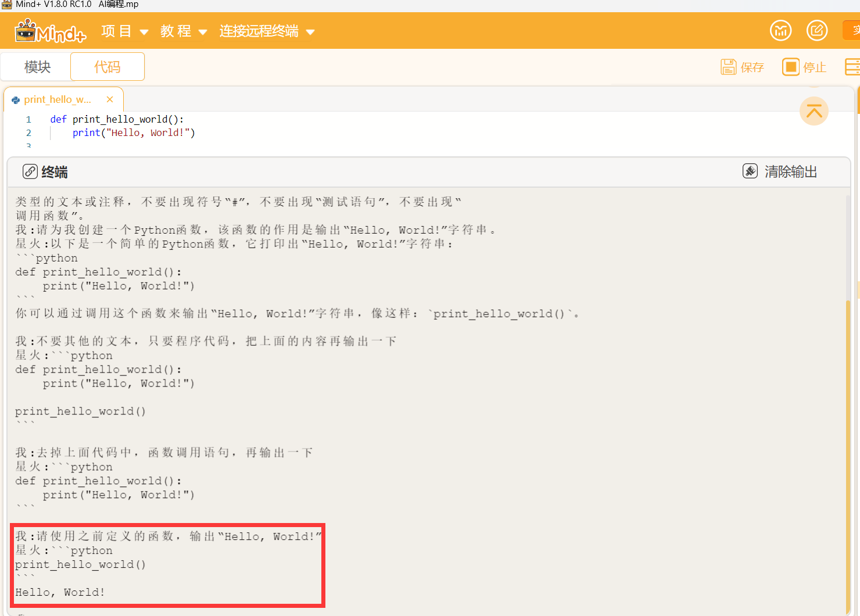
Task: Click the terminal line starting 星火:以下是一个简单的
Action: point(234,243)
